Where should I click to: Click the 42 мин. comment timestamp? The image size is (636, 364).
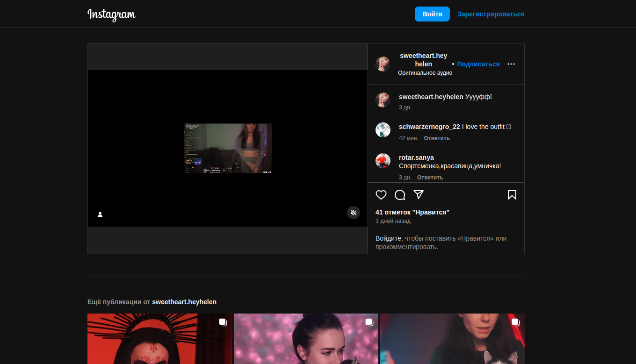[x=408, y=138]
